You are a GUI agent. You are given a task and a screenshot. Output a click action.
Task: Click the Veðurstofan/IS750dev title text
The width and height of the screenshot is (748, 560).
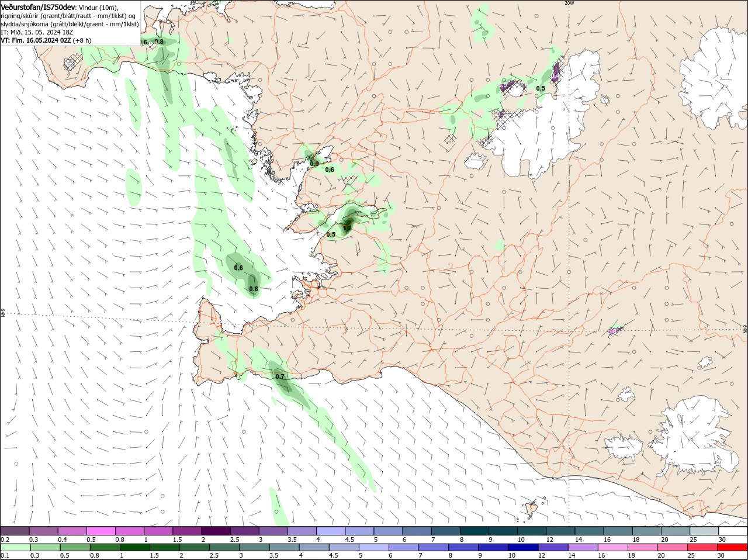click(x=38, y=6)
